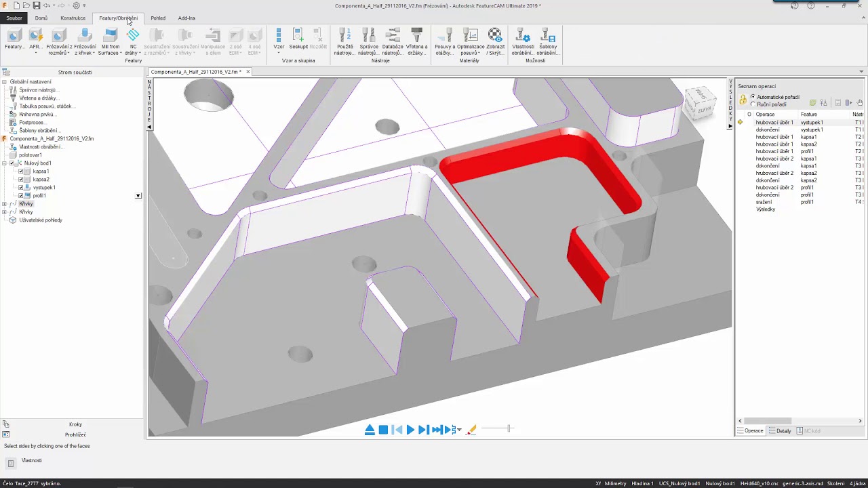This screenshot has width=868, height=488.
Task: Open document tabs dropdown arrow at top right
Action: pyautogui.click(x=861, y=72)
